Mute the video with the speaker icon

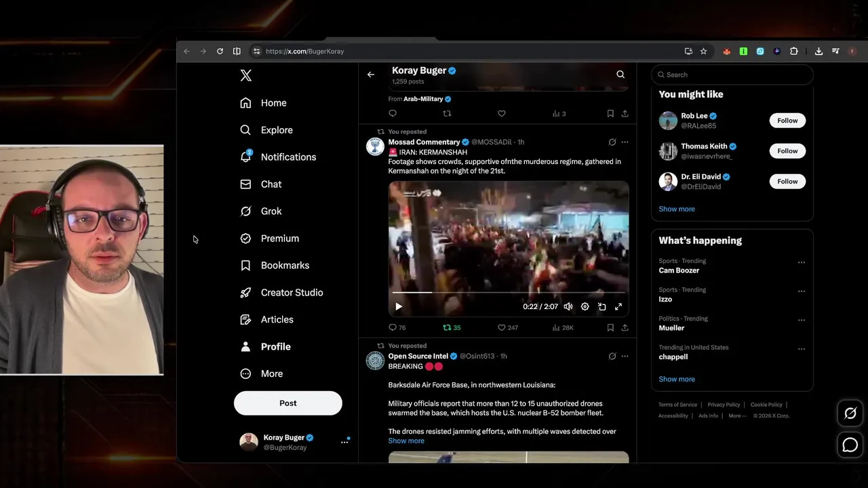568,307
